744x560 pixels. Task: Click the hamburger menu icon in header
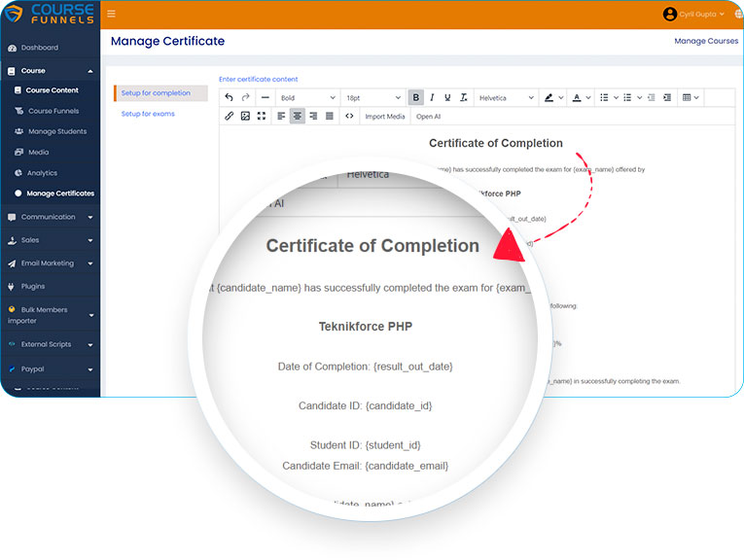tap(111, 14)
